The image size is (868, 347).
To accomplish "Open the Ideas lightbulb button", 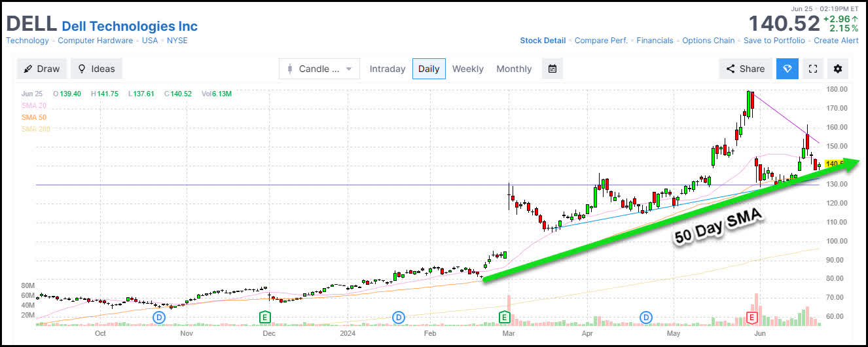I will 96,69.
